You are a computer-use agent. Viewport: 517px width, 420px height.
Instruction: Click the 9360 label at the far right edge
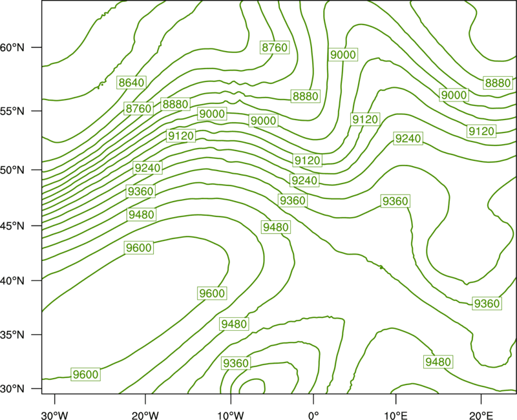click(x=487, y=303)
